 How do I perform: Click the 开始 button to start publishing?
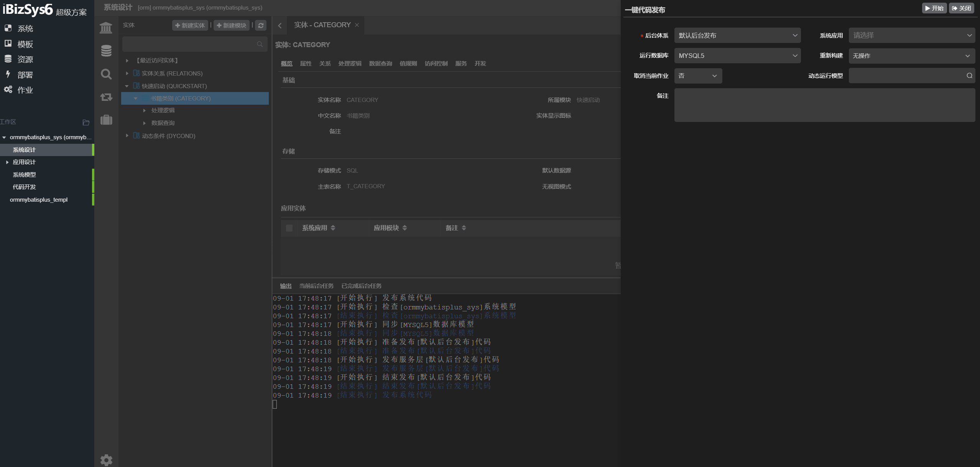(x=934, y=8)
